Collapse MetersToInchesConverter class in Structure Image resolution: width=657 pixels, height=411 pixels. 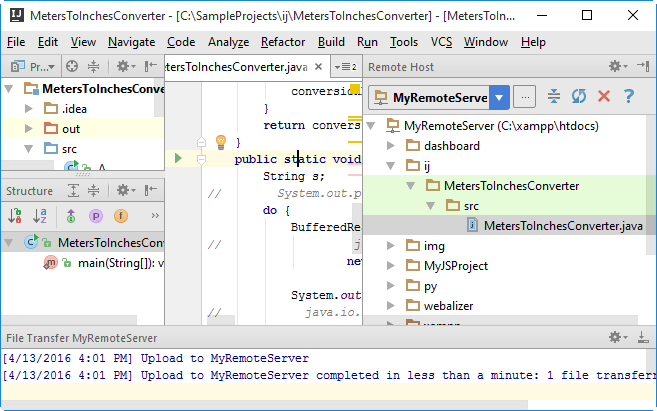coord(8,243)
